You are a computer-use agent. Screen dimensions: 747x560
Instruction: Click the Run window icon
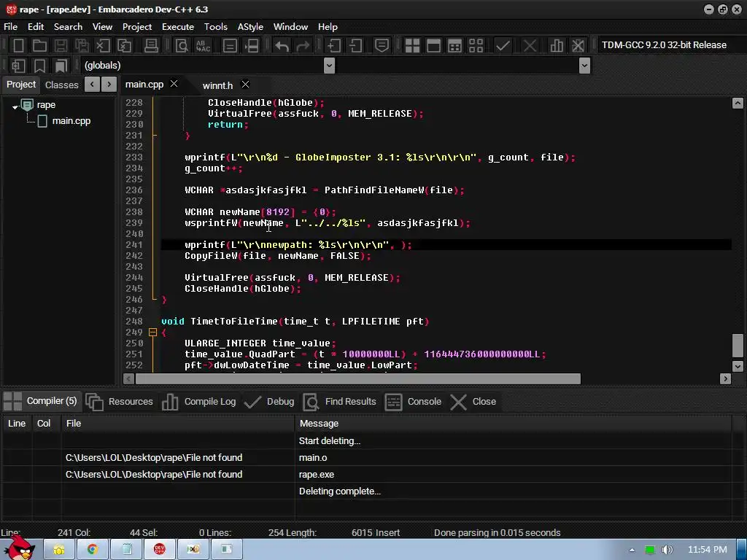click(433, 46)
